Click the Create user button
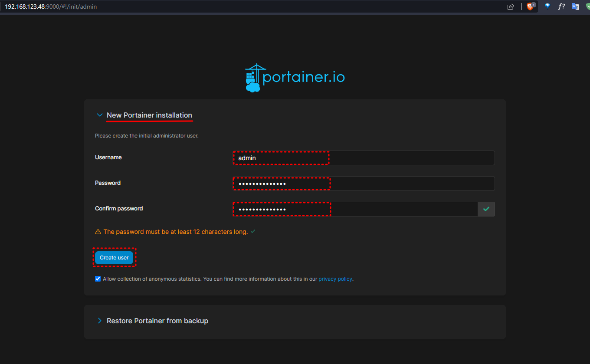Viewport: 590px width, 364px height. point(114,258)
